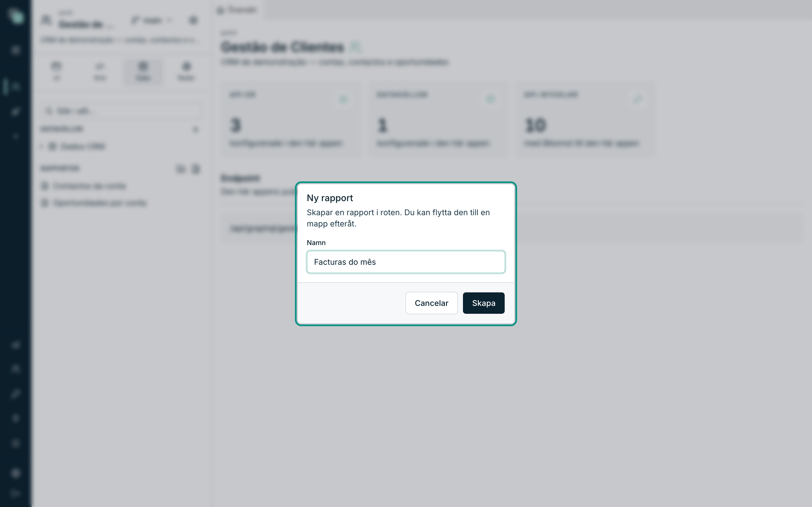The width and height of the screenshot is (812, 507).
Task: Switch to the Data tab
Action: 143,71
